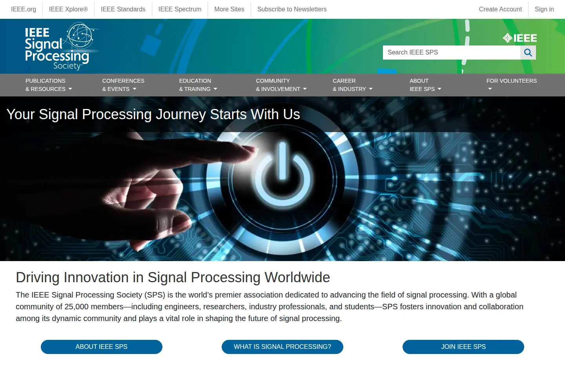Expand About IEEE SPS menu
This screenshot has height=392, width=565.
(x=426, y=85)
